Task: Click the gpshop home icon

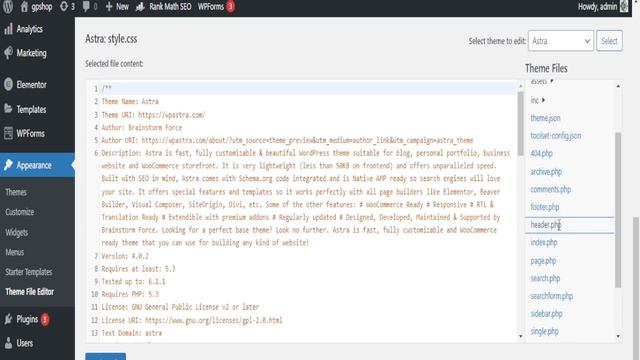Action: point(24,7)
